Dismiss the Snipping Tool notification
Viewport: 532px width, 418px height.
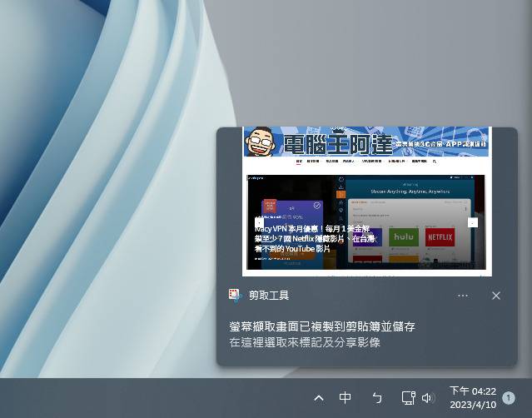coord(496,296)
